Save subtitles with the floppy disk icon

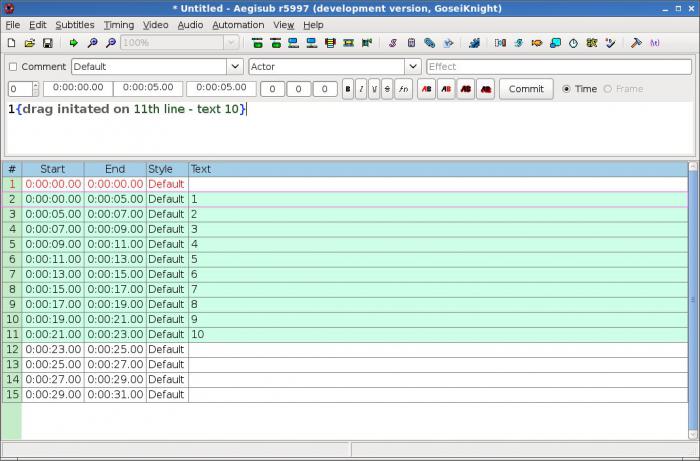(x=48, y=43)
